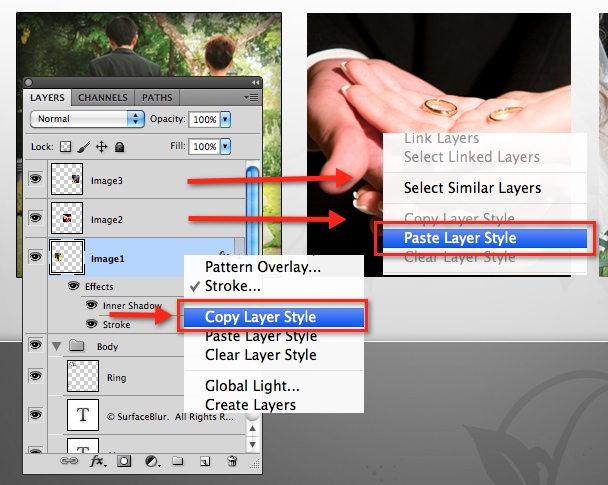Hide the SurfaceBlur text layer eye
The width and height of the screenshot is (608, 485).
tap(36, 414)
